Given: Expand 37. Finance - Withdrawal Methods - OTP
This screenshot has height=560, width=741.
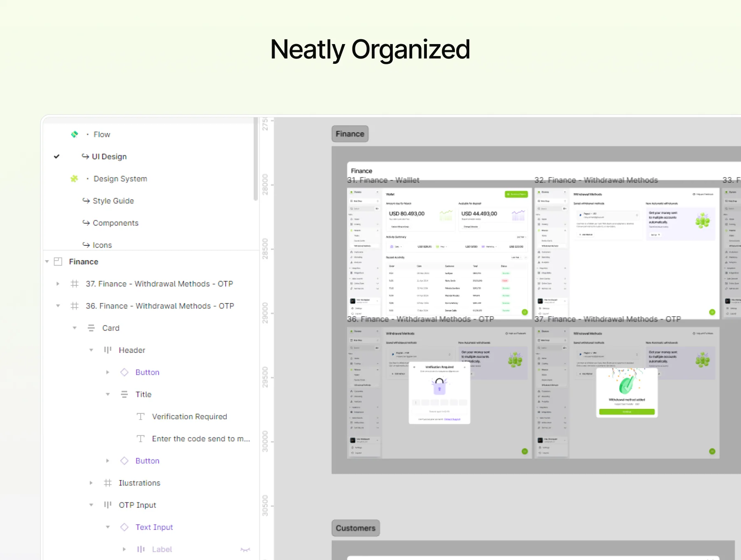Looking at the screenshot, I should tap(58, 284).
